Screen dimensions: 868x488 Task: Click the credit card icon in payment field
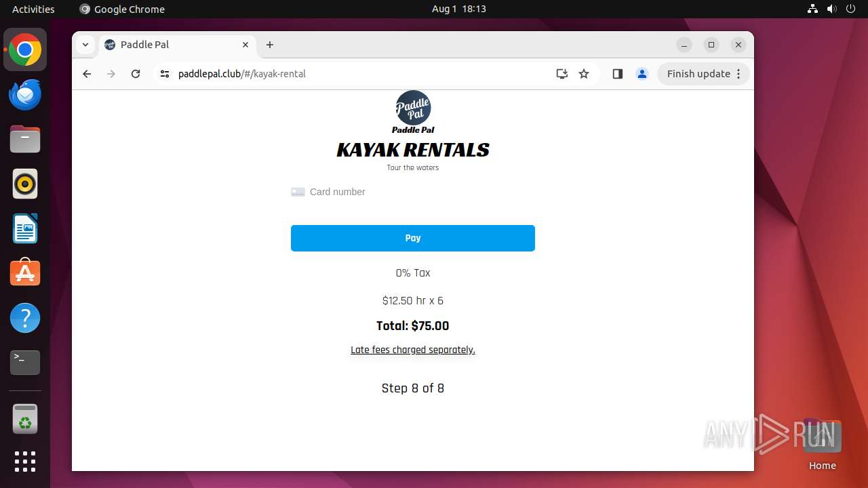pyautogui.click(x=298, y=192)
